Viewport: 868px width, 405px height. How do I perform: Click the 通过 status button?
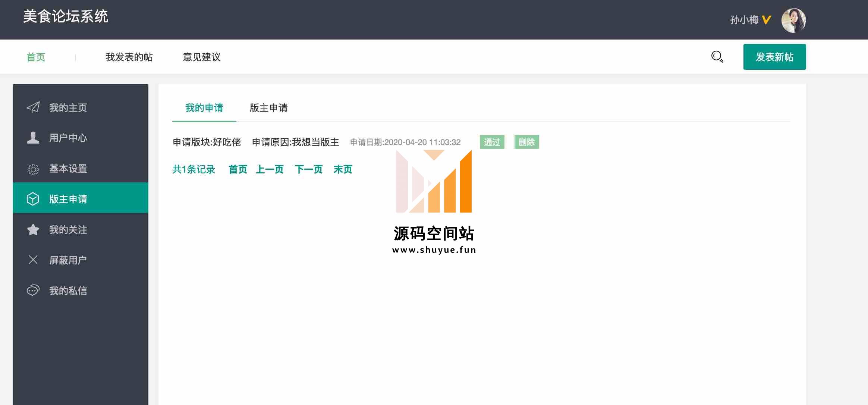pos(492,142)
